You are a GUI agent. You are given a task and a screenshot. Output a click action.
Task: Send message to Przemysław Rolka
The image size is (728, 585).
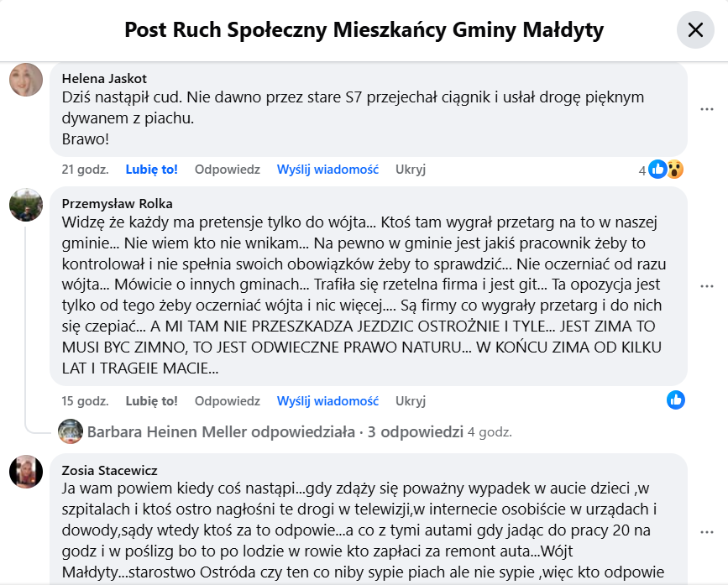(327, 400)
